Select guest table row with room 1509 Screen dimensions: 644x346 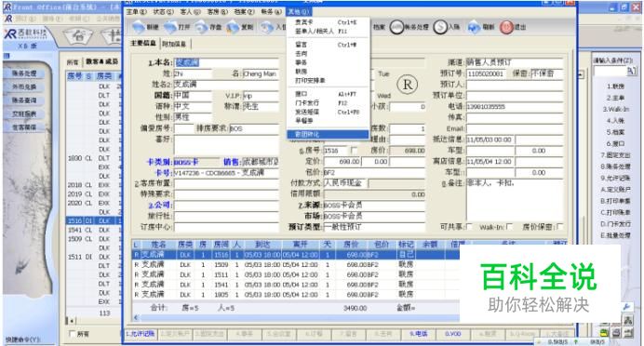pos(296,265)
